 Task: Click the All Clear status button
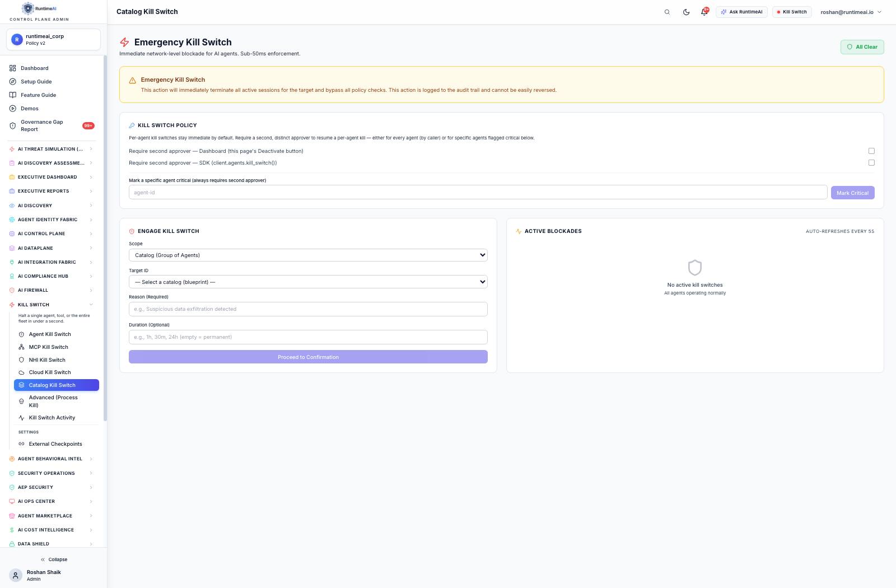862,47
